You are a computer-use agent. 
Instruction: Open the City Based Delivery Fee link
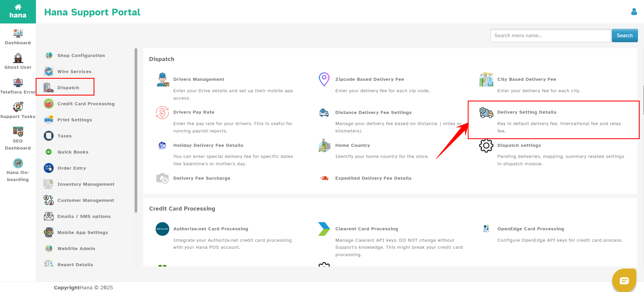coord(527,79)
